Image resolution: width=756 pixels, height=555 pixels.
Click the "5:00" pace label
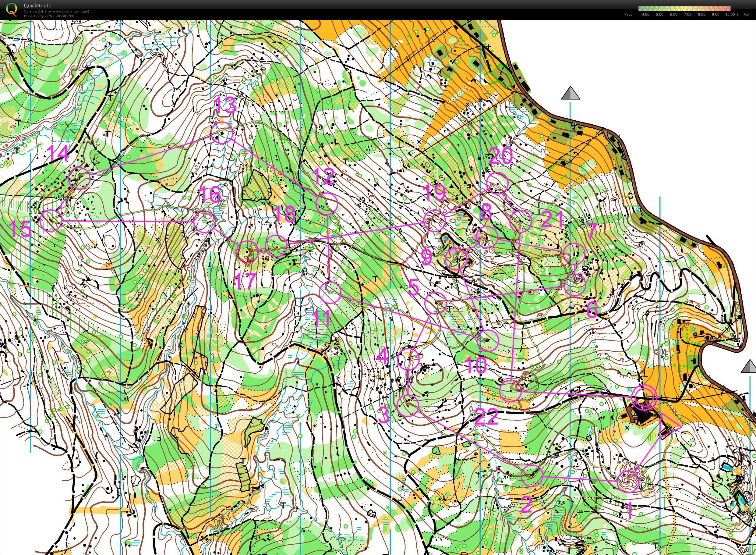click(x=659, y=14)
